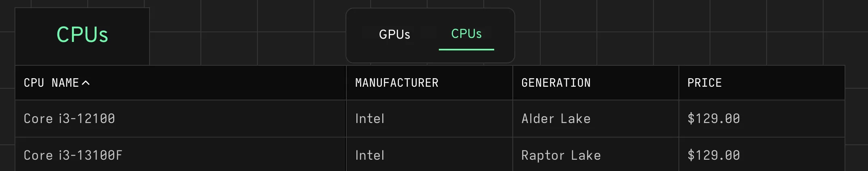
Task: Click the large green CPUs page heading
Action: pos(82,35)
